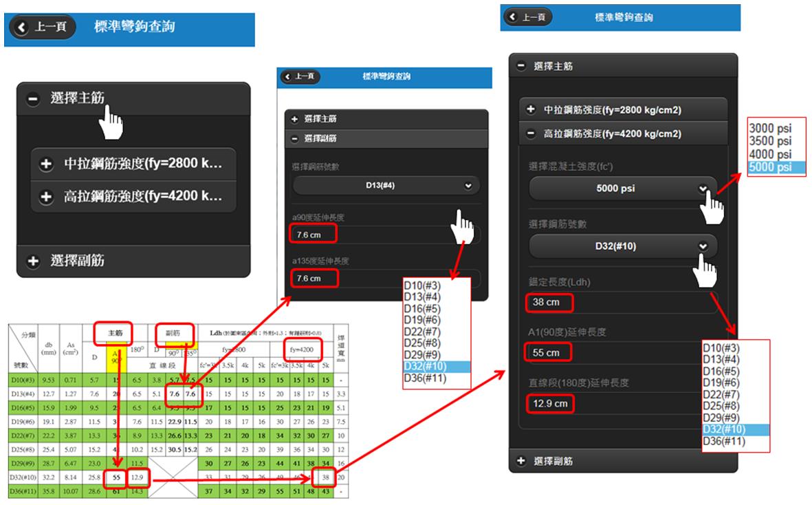
Task: Click minus icon beside 高拉鋼筋強度(fy=4200 kg/cm2)
Action: click(x=531, y=134)
